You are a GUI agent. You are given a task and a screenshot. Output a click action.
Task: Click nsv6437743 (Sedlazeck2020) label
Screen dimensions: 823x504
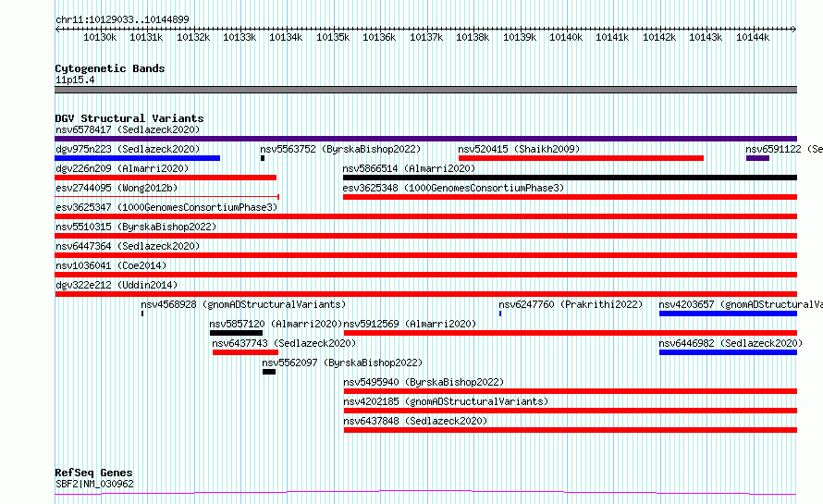pyautogui.click(x=284, y=343)
